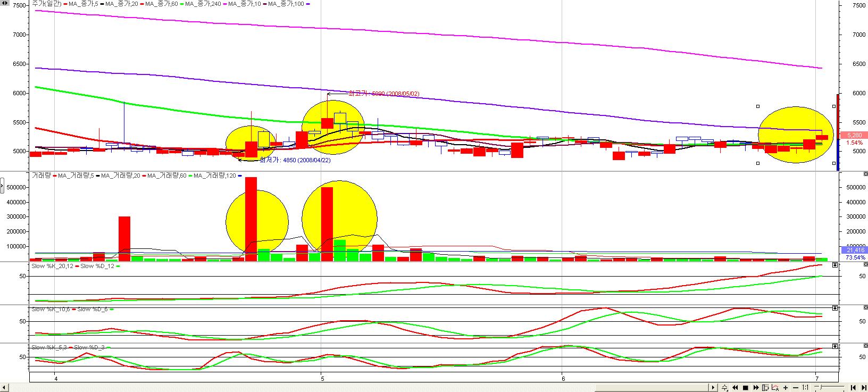868x392 pixels.
Task: Select the MA_종가,60 legend entry
Action: (163, 4)
